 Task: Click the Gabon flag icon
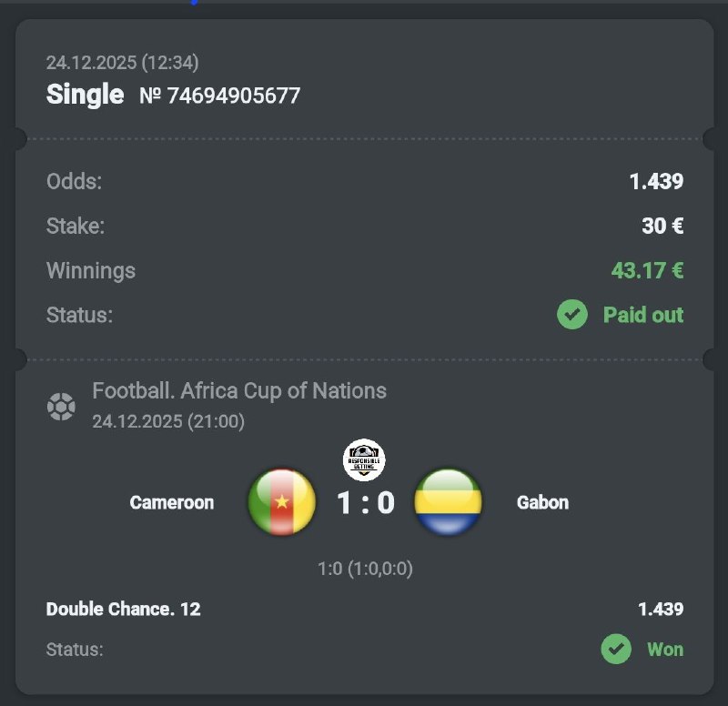pyautogui.click(x=448, y=502)
